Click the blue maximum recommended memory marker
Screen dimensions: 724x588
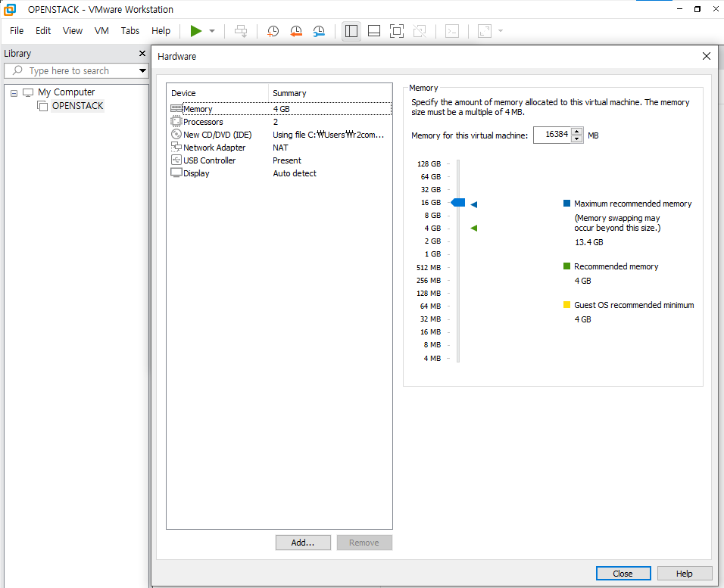(x=474, y=204)
